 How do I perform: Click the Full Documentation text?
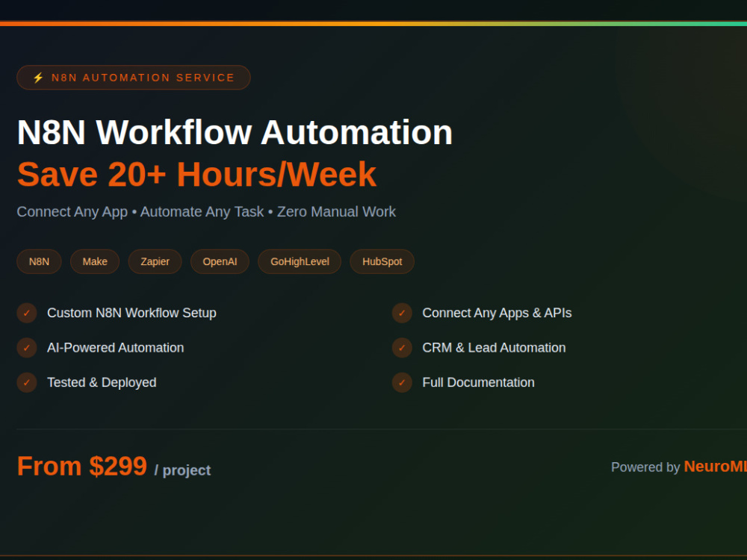click(x=478, y=382)
